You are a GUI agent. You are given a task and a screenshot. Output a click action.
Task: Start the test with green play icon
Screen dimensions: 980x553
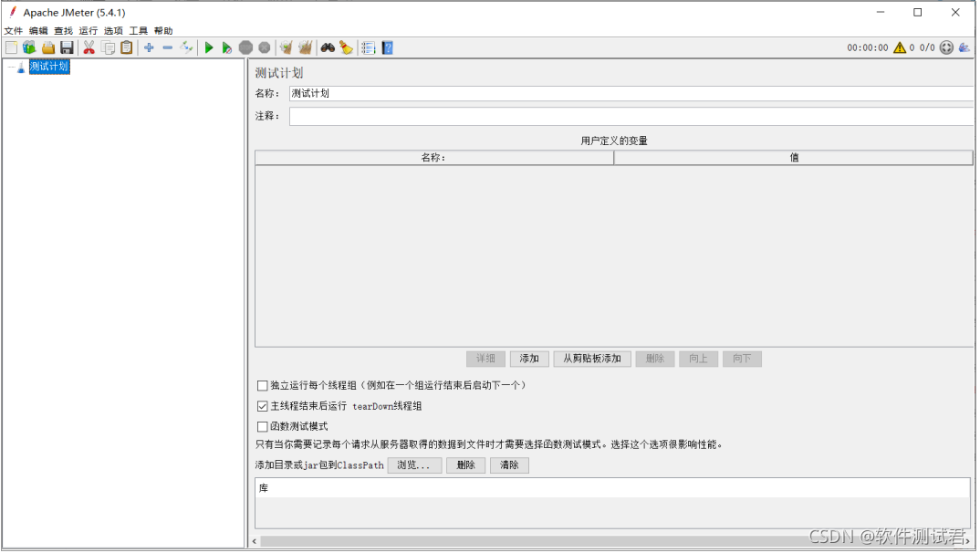209,47
